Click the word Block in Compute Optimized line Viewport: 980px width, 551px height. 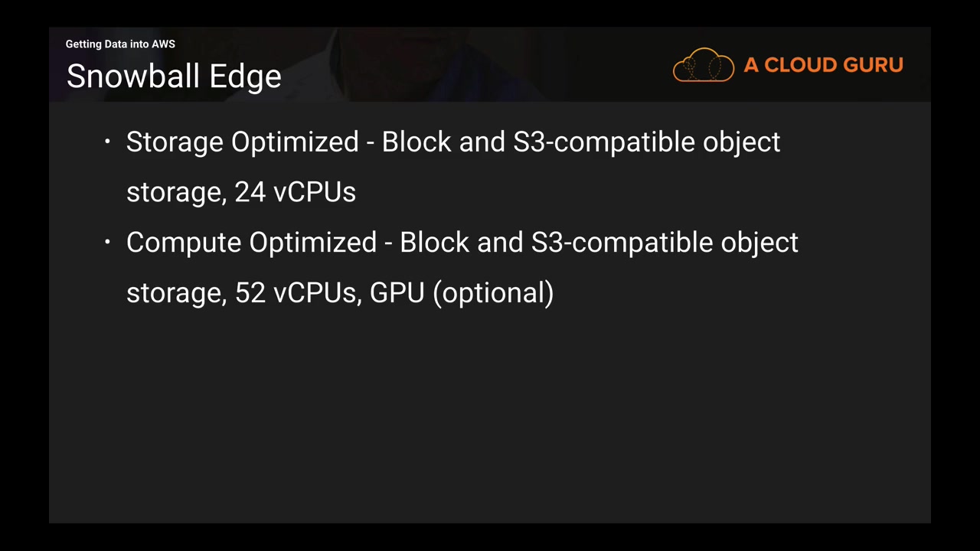(434, 243)
